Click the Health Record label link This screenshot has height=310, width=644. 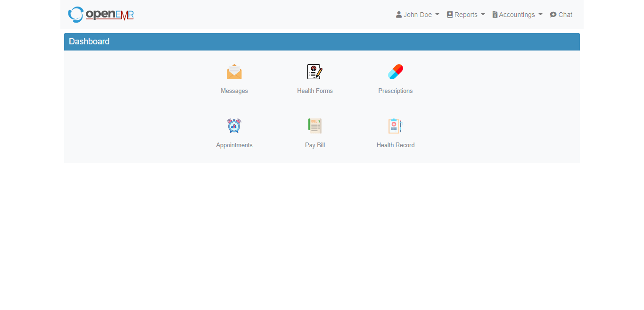click(396, 145)
